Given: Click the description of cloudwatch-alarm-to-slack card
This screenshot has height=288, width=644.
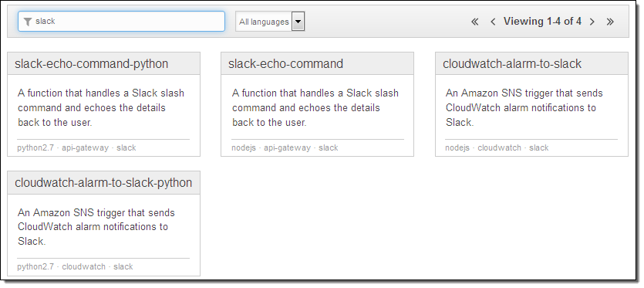Looking at the screenshot, I should click(x=524, y=108).
